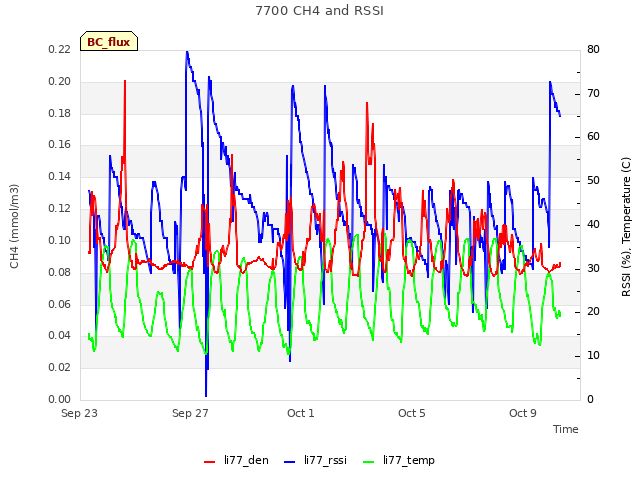
Task: Click the BC_flux label box
Action: click(x=109, y=41)
